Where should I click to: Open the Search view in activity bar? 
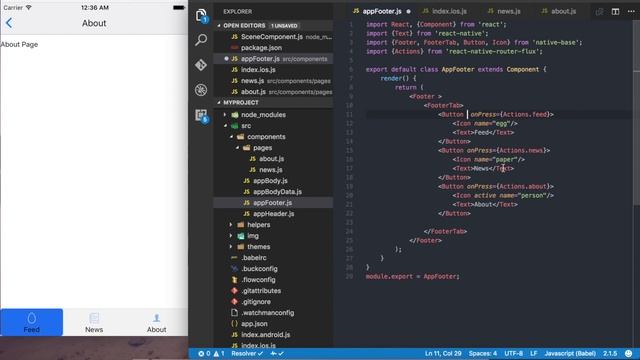click(x=201, y=40)
